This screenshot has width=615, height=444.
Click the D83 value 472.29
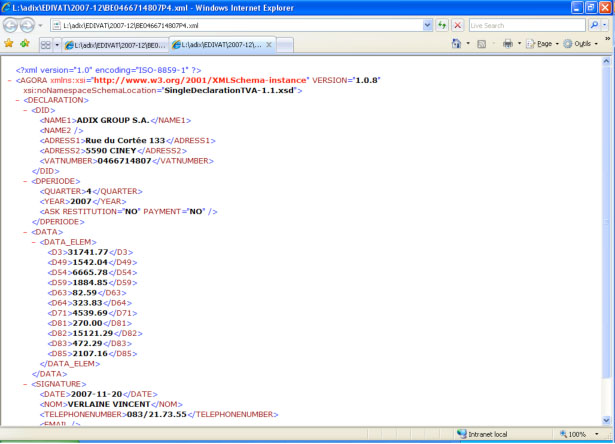87,344
